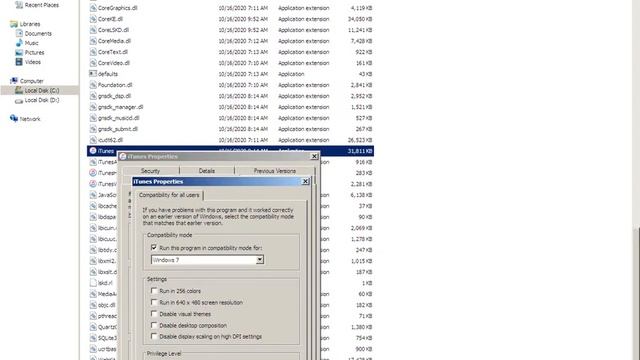640x360 pixels.
Task: Click CoreText.dll date 10/16/2020 7:13 AM
Action: (243, 52)
